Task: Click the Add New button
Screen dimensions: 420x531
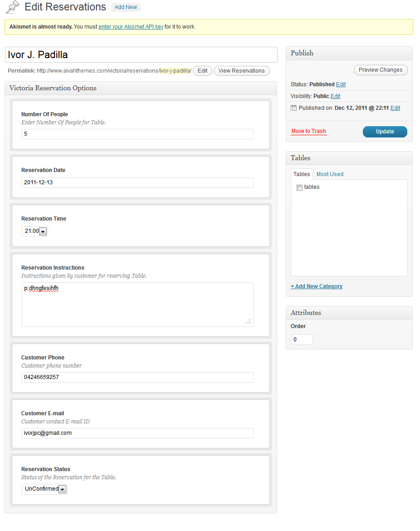Action: pyautogui.click(x=126, y=7)
